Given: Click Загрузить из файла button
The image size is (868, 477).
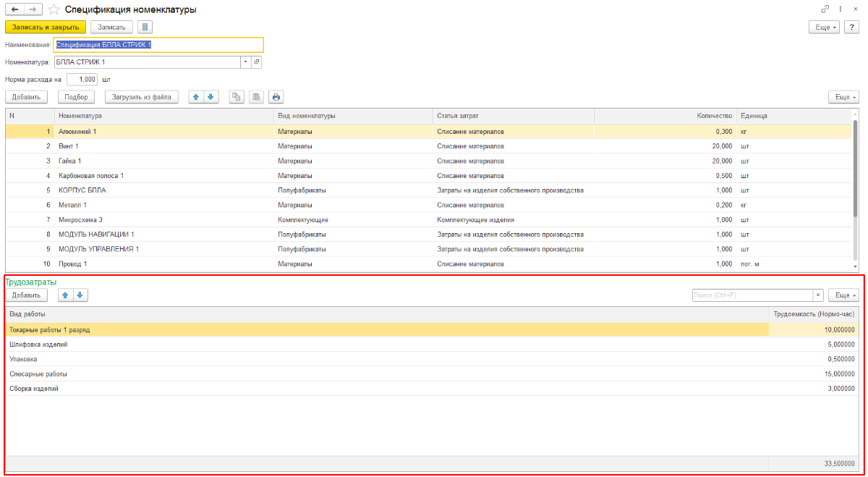Looking at the screenshot, I should coord(142,96).
